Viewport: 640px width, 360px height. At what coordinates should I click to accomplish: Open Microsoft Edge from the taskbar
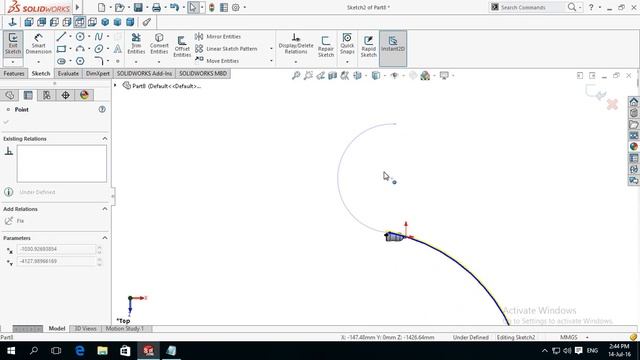(80, 351)
